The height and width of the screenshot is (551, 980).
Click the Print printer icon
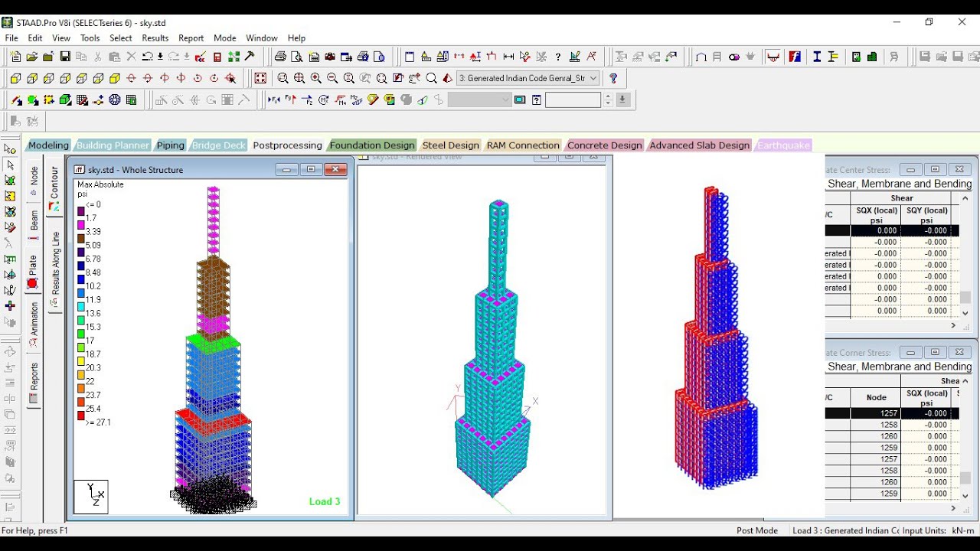280,57
